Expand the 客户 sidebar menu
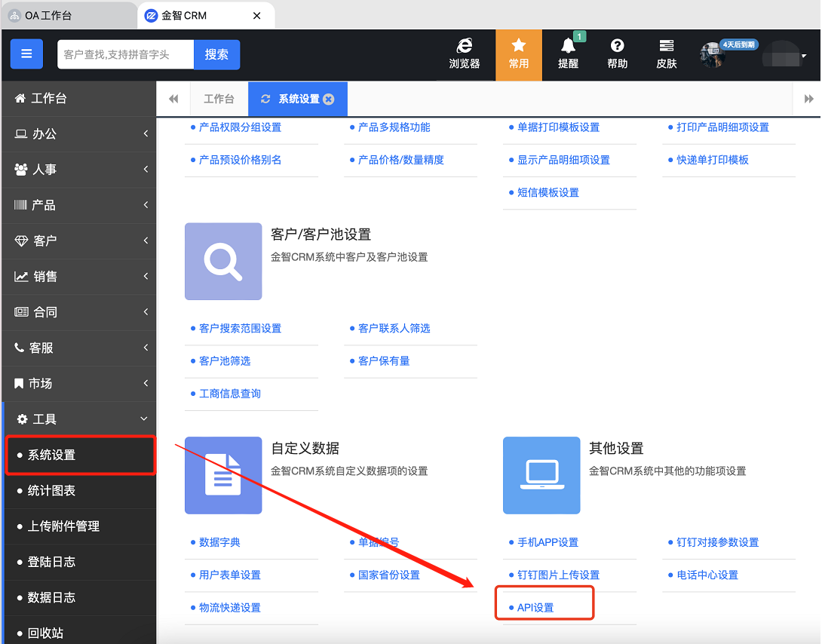Viewport: 822px width, 644px height. 80,241
